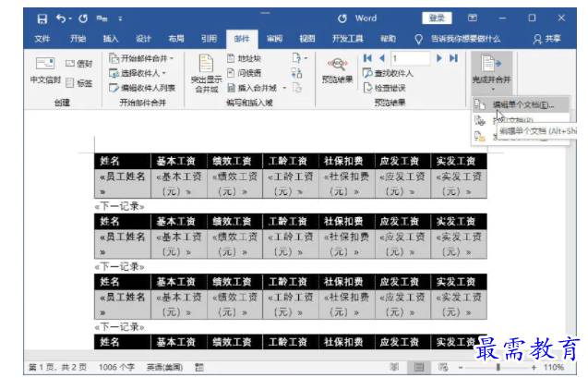The width and height of the screenshot is (588, 378).
Task: Click the 共享 share button
Action: [547, 39]
